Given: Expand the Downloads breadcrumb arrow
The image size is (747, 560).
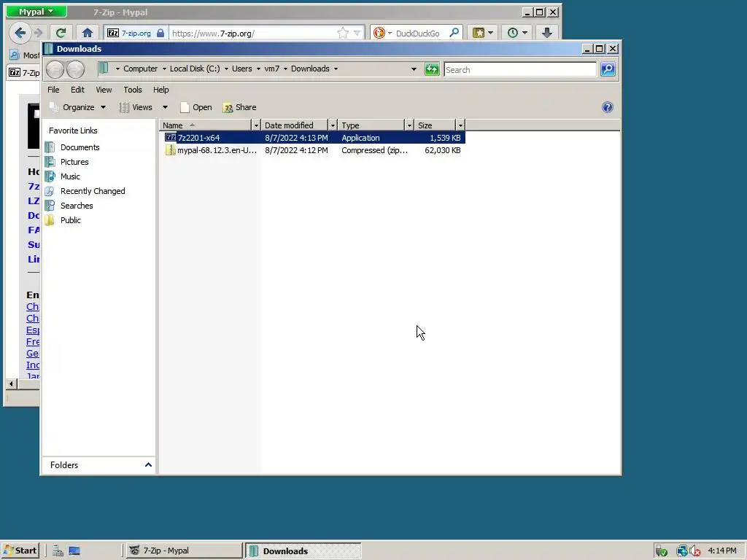Looking at the screenshot, I should click(336, 69).
